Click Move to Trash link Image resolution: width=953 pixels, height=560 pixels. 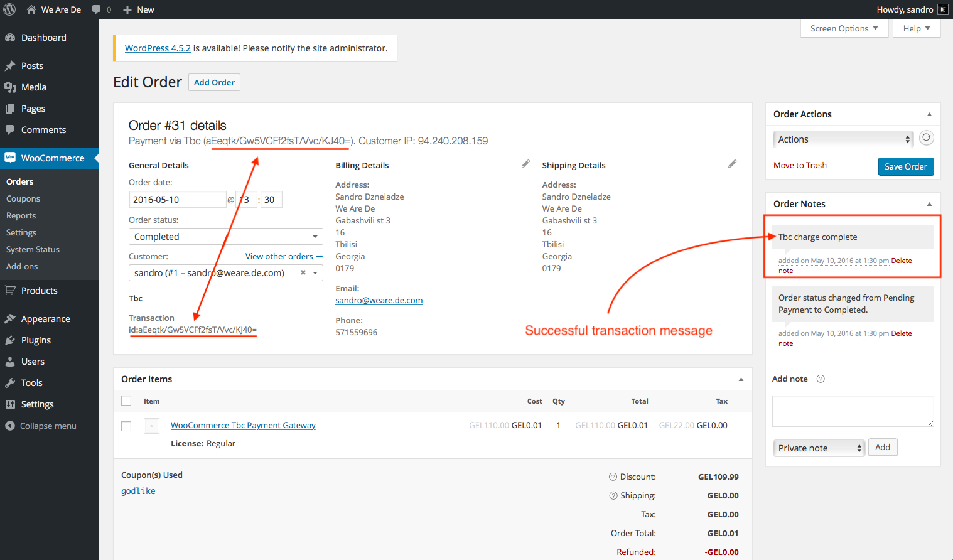800,165
